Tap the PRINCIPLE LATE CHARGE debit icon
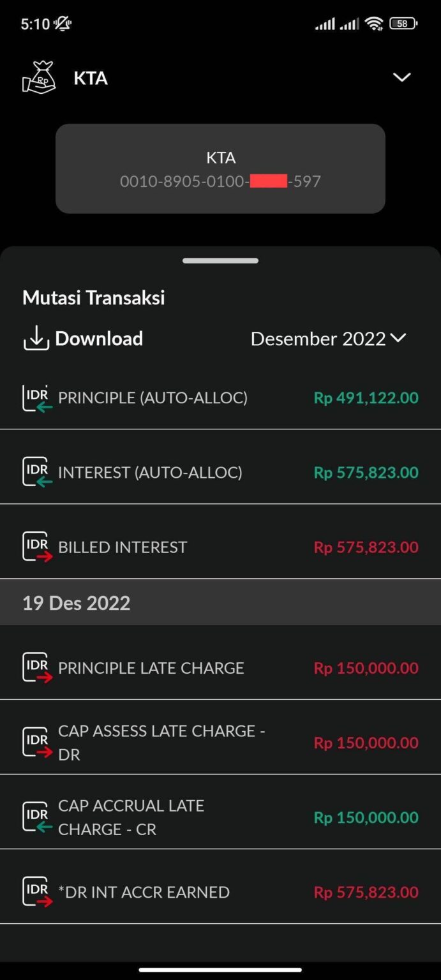441x980 pixels. 37,668
